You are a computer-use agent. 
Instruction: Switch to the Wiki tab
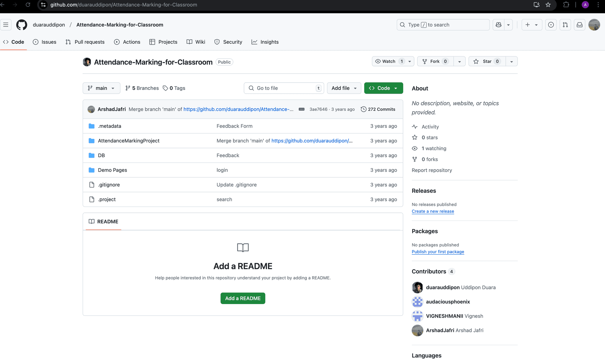(x=196, y=42)
